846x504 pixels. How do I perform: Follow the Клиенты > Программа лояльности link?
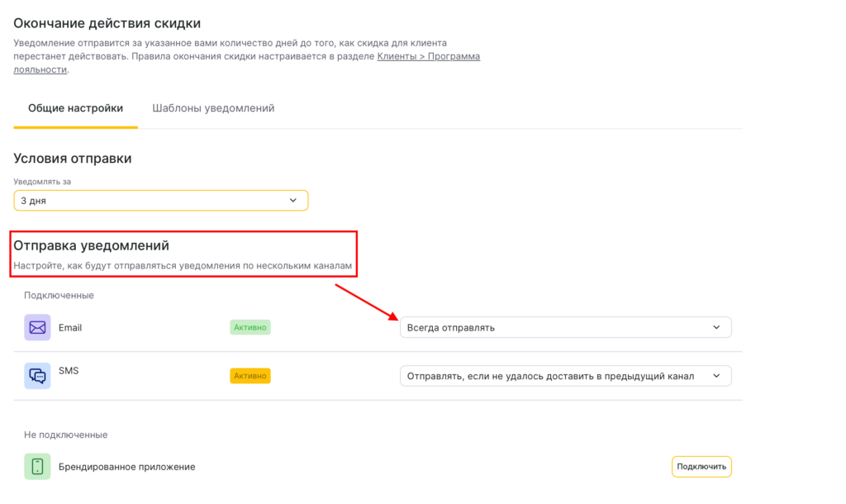pyautogui.click(x=428, y=57)
